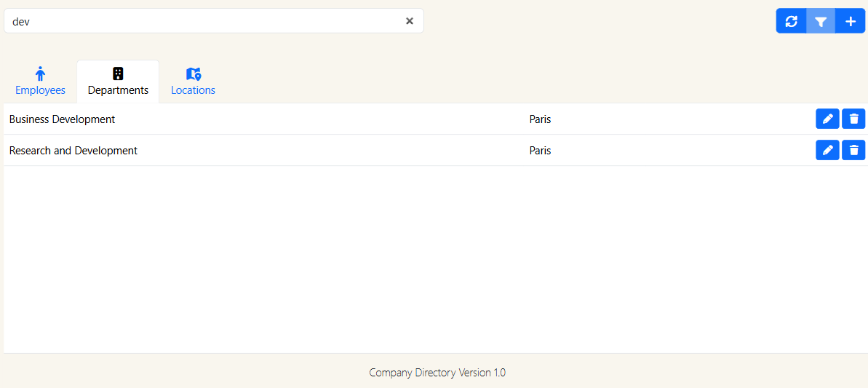Click the building icon above Departments
868x388 pixels.
(x=118, y=74)
